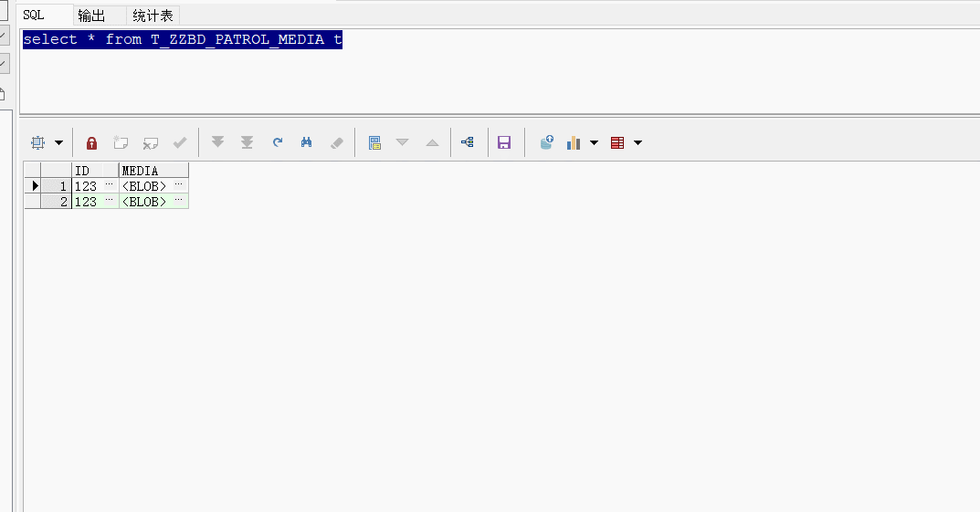980x512 pixels.
Task: Click the delete record icon
Action: point(150,143)
